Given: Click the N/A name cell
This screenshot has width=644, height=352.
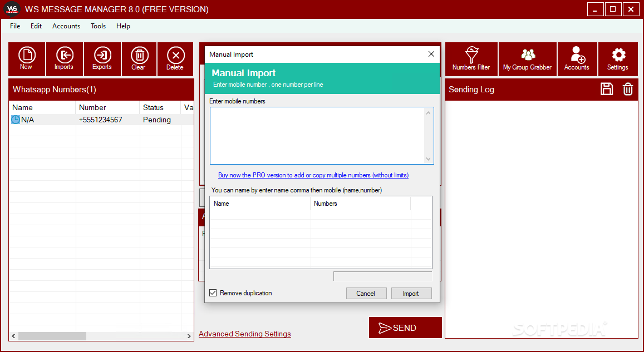Looking at the screenshot, I should coord(27,120).
